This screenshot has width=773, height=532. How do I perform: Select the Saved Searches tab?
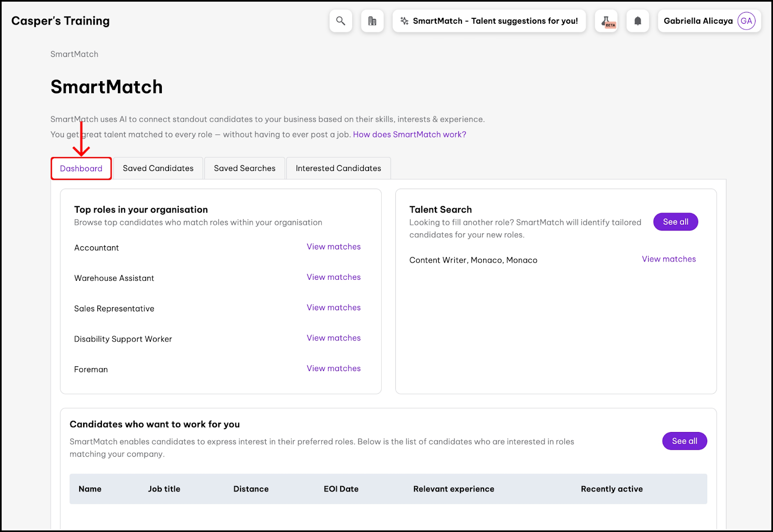tap(244, 168)
